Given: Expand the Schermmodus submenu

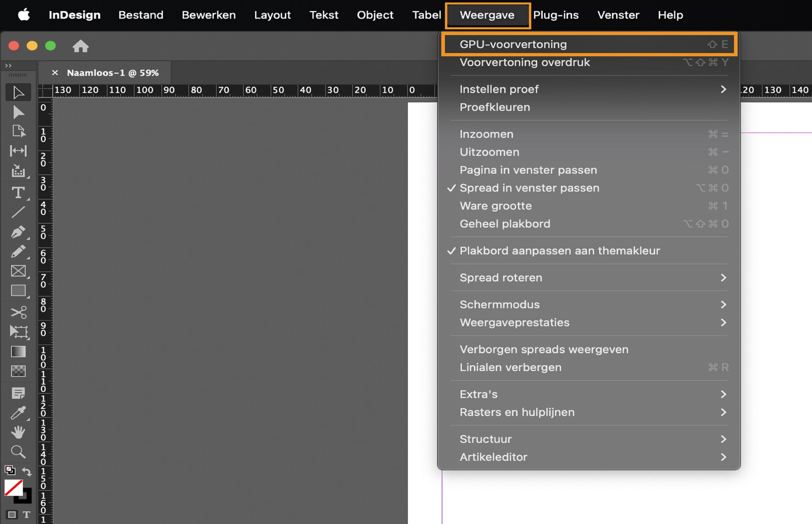Looking at the screenshot, I should coord(499,305).
